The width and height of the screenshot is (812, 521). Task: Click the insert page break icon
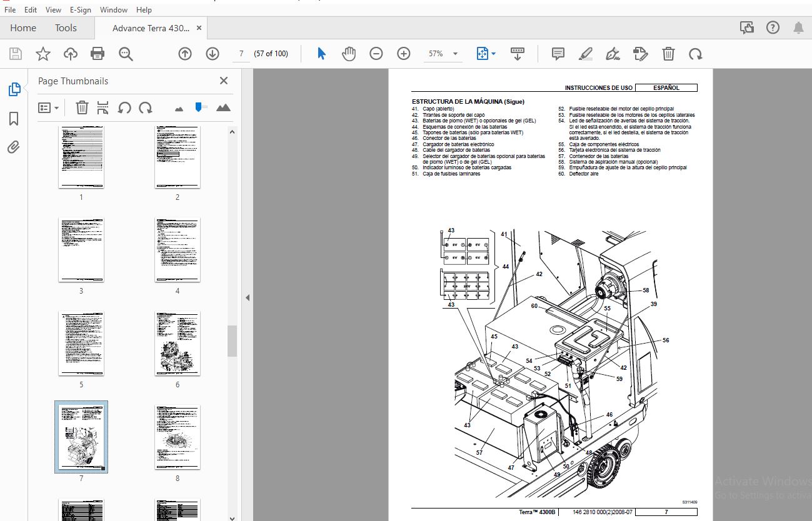pos(103,107)
